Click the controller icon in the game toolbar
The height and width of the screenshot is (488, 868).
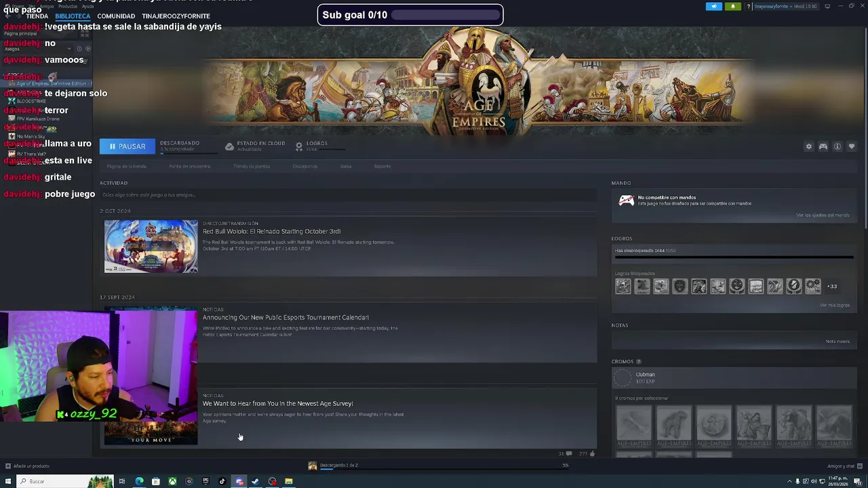pyautogui.click(x=823, y=146)
